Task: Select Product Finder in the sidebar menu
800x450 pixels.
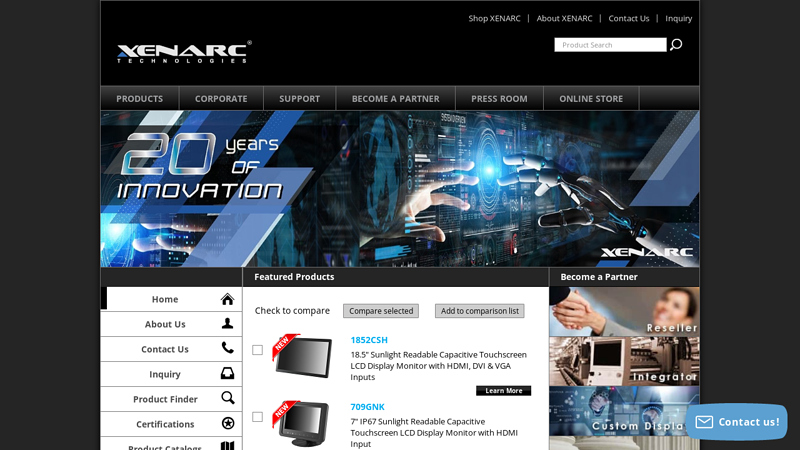Action: click(x=171, y=399)
